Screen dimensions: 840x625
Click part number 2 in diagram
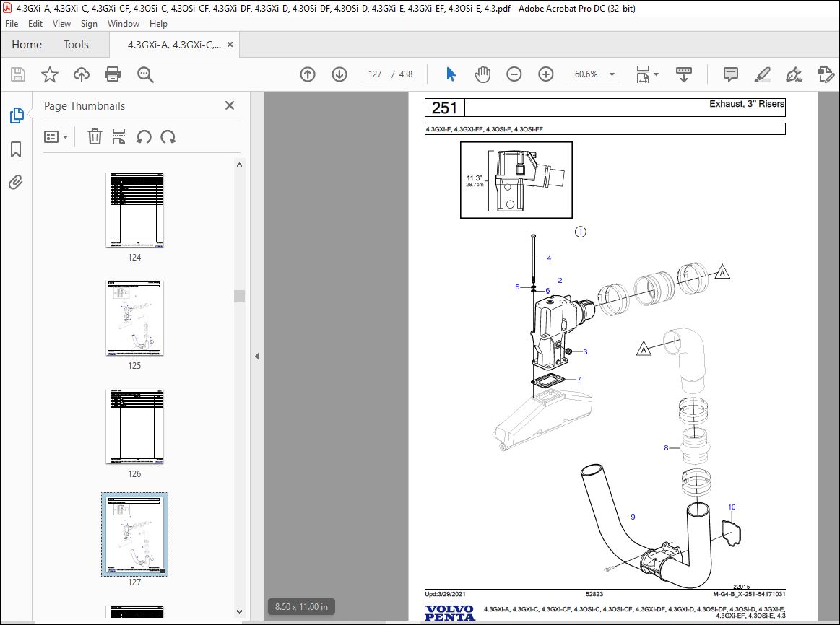[x=560, y=281]
